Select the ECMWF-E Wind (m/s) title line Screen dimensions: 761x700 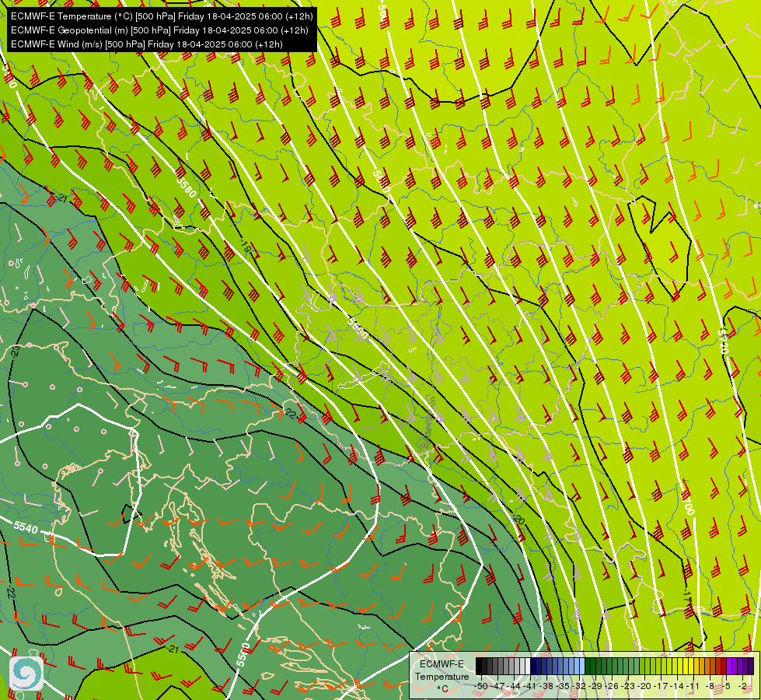[x=147, y=44]
